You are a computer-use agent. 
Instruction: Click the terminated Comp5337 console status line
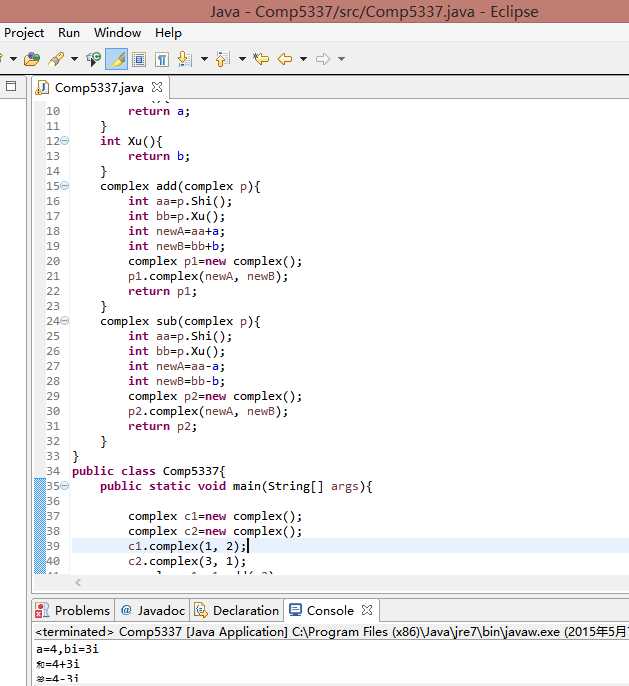[331, 632]
